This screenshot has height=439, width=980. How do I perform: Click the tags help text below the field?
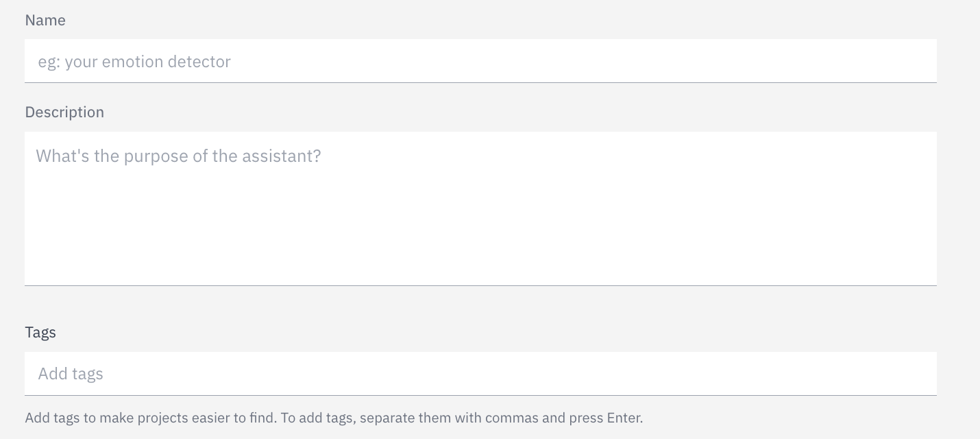pyautogui.click(x=334, y=418)
